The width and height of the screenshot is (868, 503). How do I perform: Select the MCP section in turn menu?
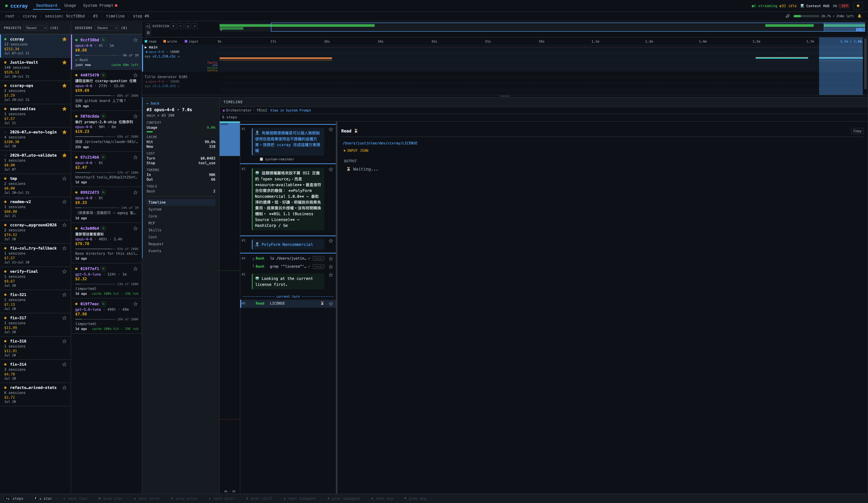[181, 223]
